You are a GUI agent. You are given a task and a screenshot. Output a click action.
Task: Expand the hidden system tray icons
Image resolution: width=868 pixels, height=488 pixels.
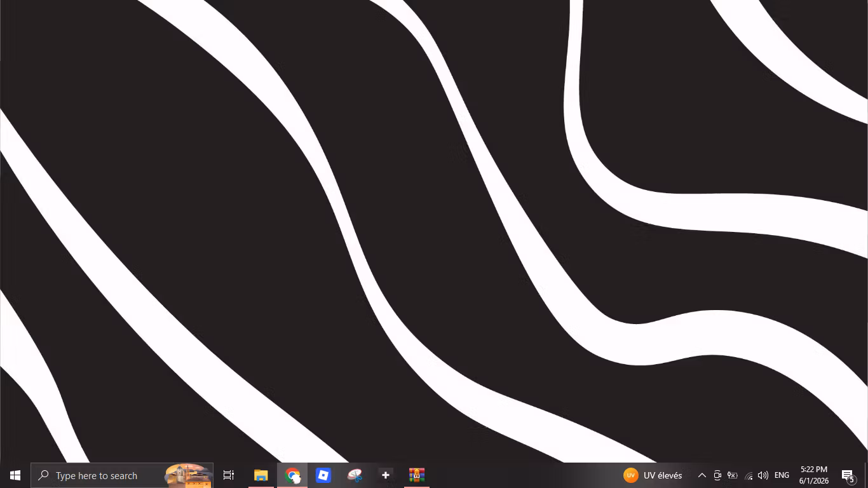(x=702, y=475)
